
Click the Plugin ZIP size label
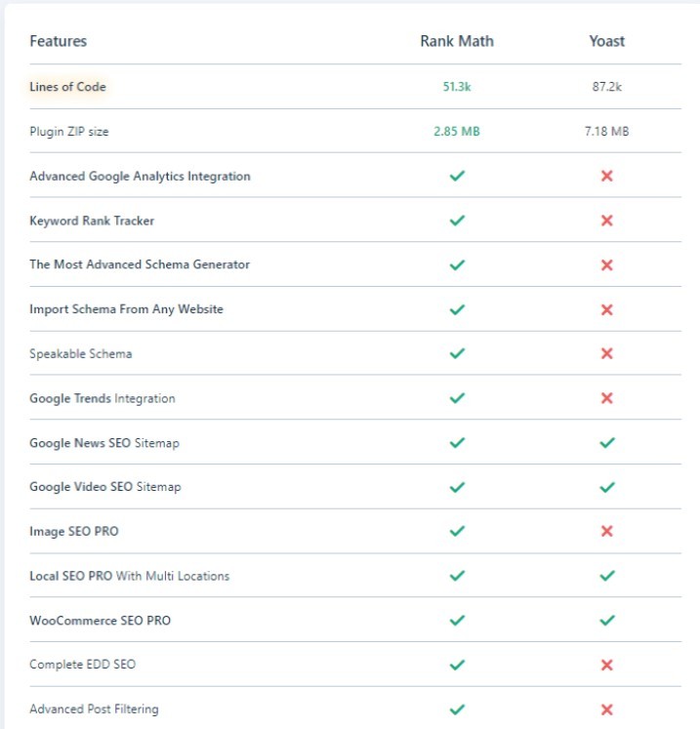coord(69,132)
